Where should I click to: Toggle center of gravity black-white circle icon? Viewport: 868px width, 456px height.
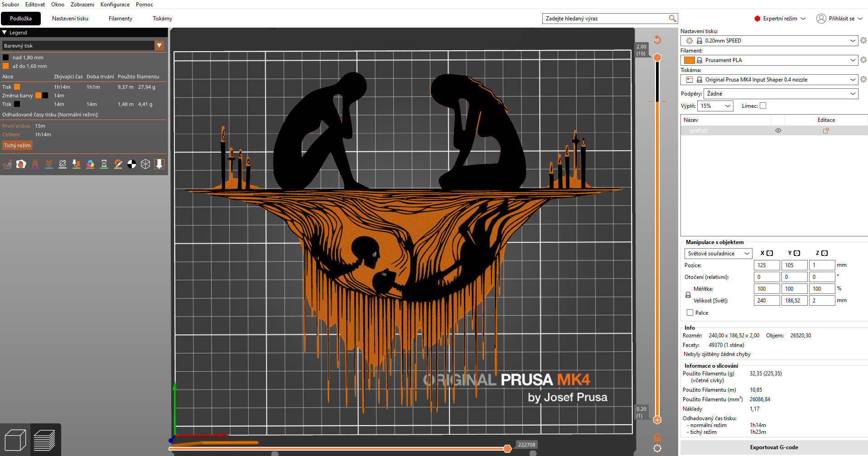tap(131, 164)
